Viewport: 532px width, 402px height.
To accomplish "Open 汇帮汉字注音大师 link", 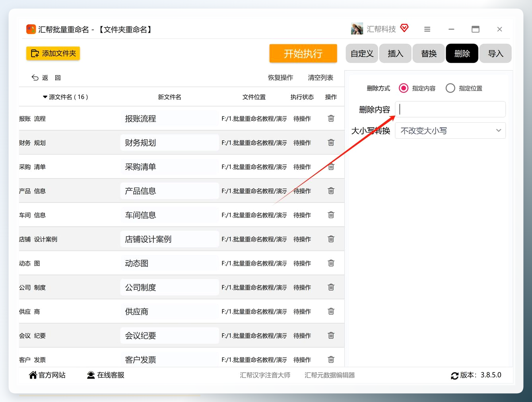I will tap(265, 375).
